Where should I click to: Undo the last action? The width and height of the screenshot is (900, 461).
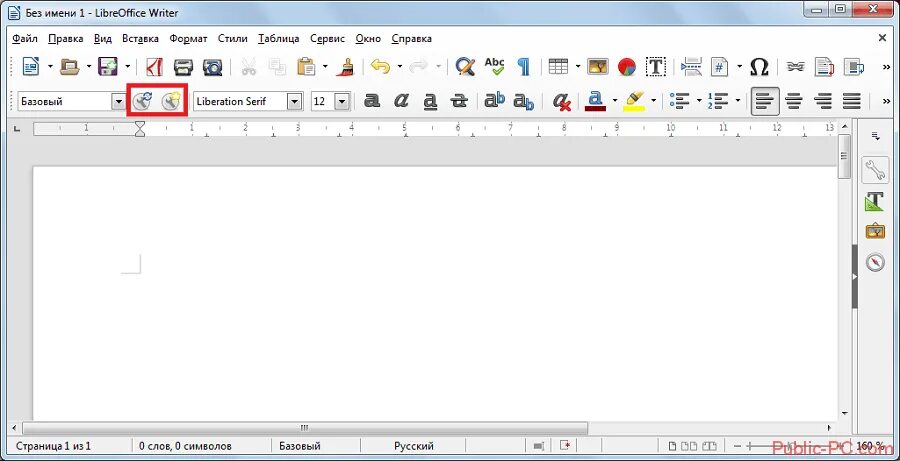(x=380, y=67)
